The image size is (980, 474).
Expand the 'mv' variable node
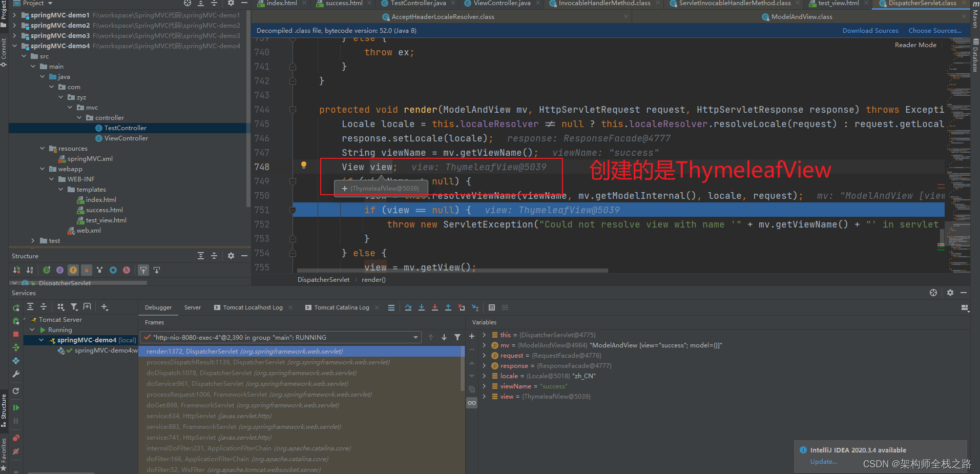(484, 345)
